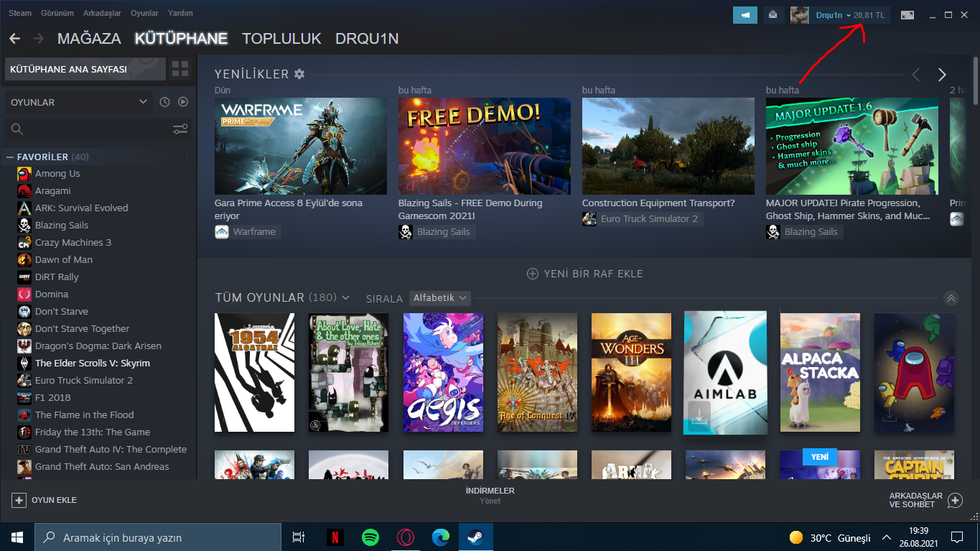Viewport: 980px width, 551px height.
Task: Click the Among Us game icon
Action: (24, 174)
